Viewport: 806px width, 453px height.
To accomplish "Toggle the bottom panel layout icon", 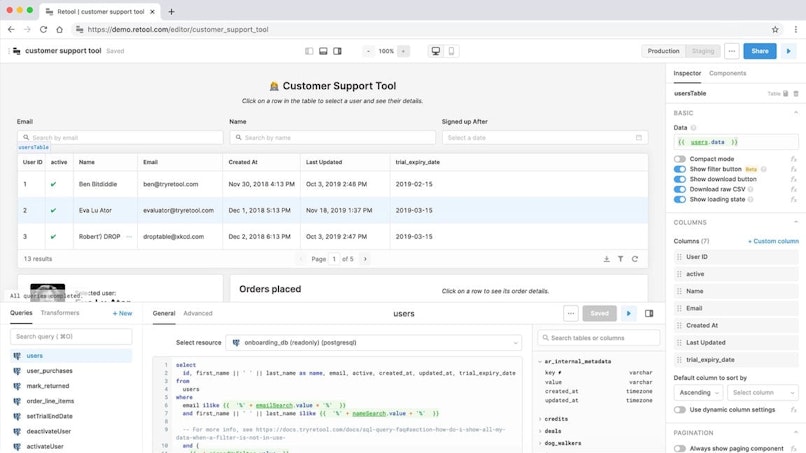I will pos(323,51).
